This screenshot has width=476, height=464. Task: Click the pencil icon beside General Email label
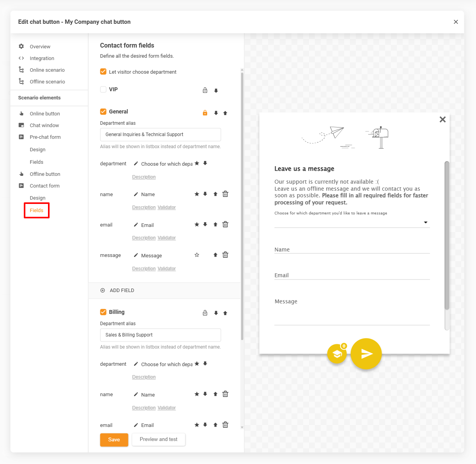[136, 225]
